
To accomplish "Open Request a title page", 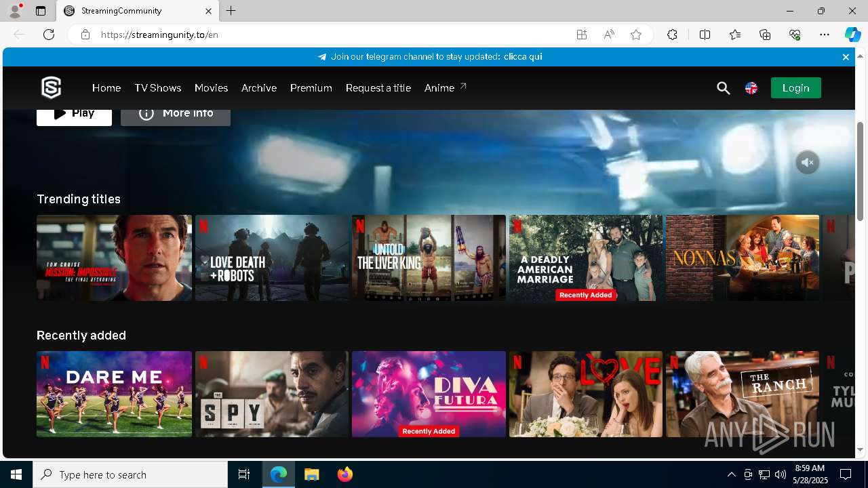I will (x=378, y=88).
